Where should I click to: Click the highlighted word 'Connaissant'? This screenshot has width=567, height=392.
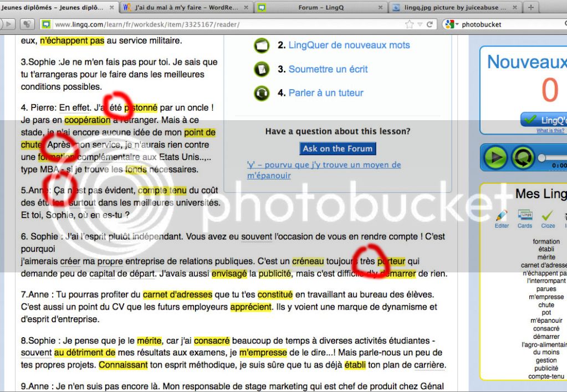[x=123, y=365]
